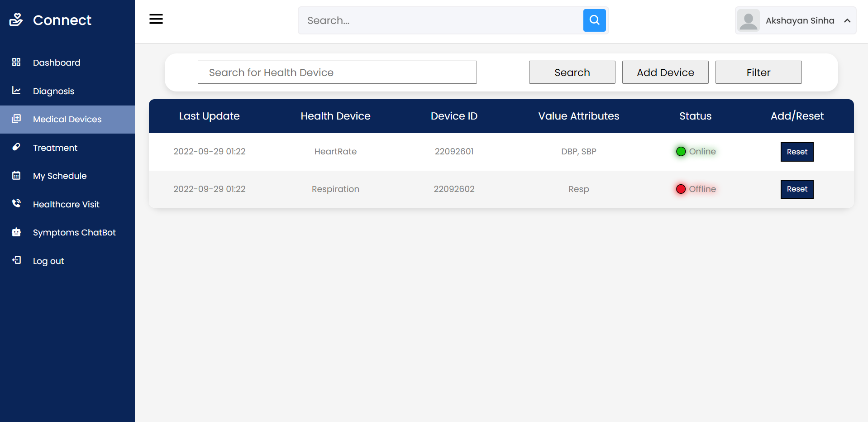
Task: Reset the Respiration device
Action: point(796,189)
